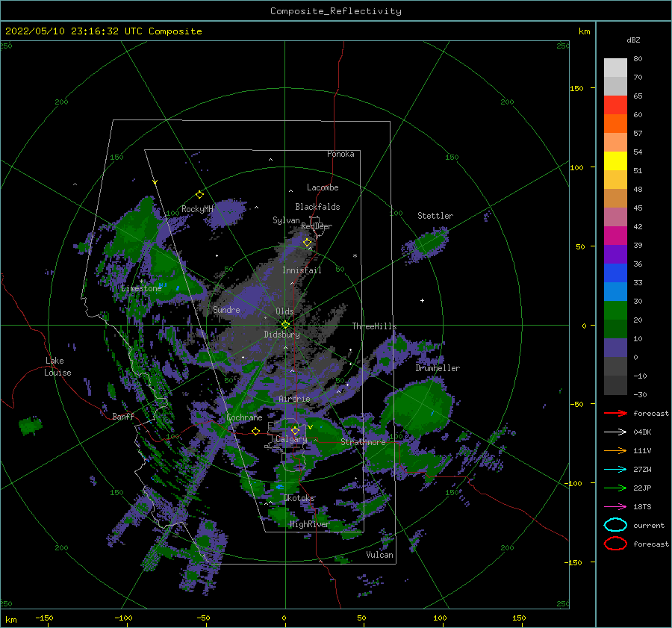Click the yellow diamond marker above Calgary
672x628 pixels.
tap(295, 430)
